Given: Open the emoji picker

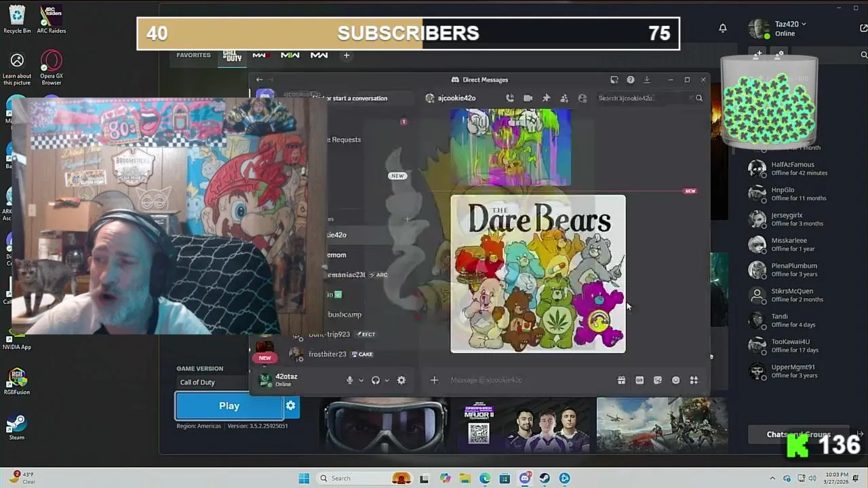Looking at the screenshot, I should (x=675, y=380).
